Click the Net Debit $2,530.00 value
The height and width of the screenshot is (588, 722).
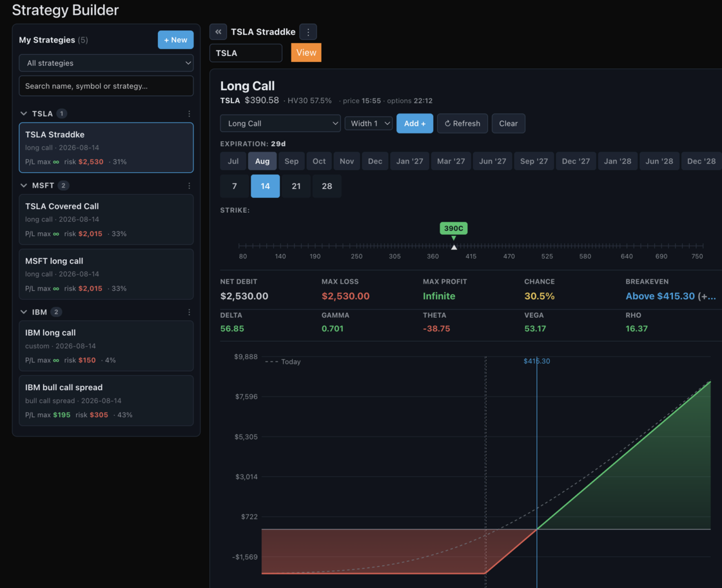click(x=244, y=296)
